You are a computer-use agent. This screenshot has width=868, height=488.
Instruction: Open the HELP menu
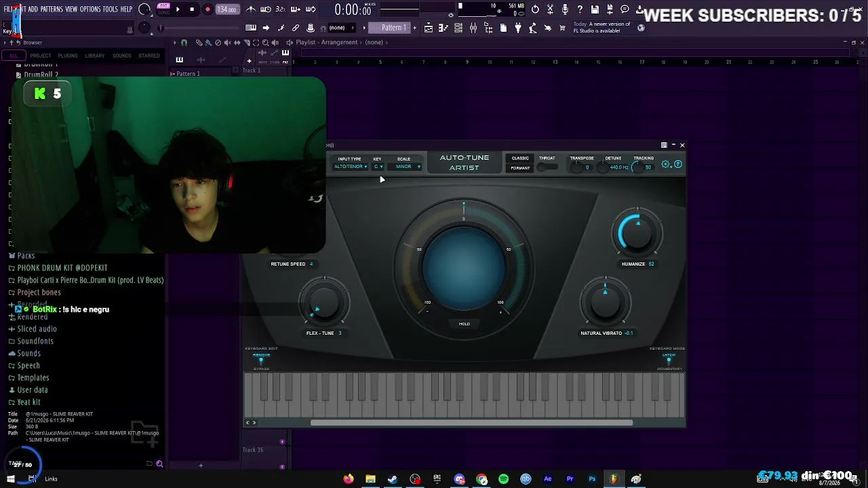[x=126, y=9]
